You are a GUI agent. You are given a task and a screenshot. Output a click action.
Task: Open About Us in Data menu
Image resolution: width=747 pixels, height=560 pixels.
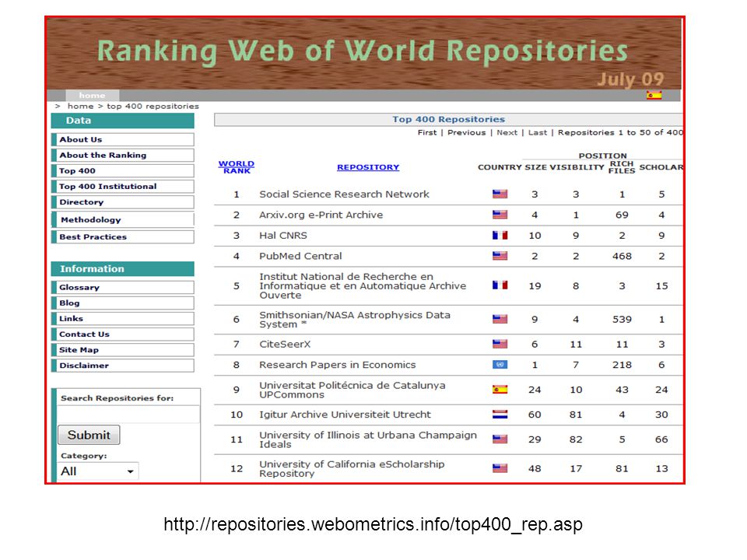coord(123,139)
